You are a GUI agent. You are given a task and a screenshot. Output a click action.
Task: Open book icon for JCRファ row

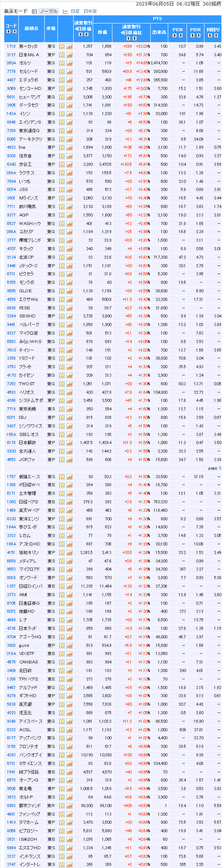(61, 460)
